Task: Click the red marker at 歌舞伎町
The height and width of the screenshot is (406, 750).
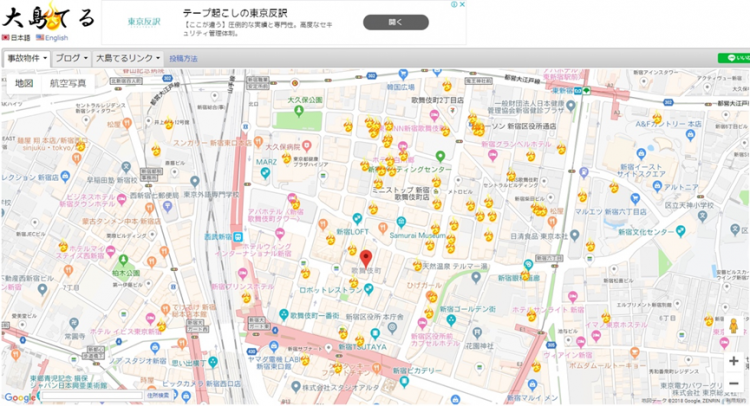Action: coord(366,259)
